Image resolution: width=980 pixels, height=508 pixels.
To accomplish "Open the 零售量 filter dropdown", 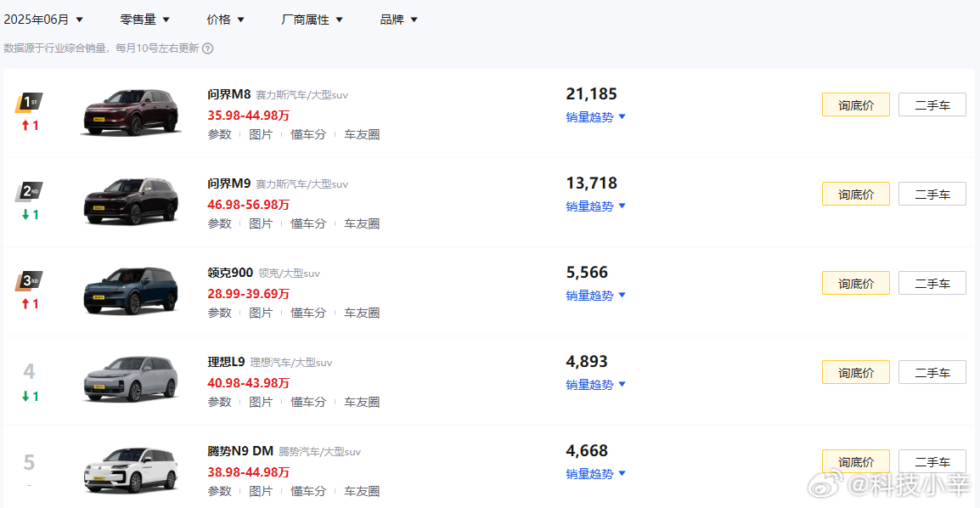I will [144, 20].
